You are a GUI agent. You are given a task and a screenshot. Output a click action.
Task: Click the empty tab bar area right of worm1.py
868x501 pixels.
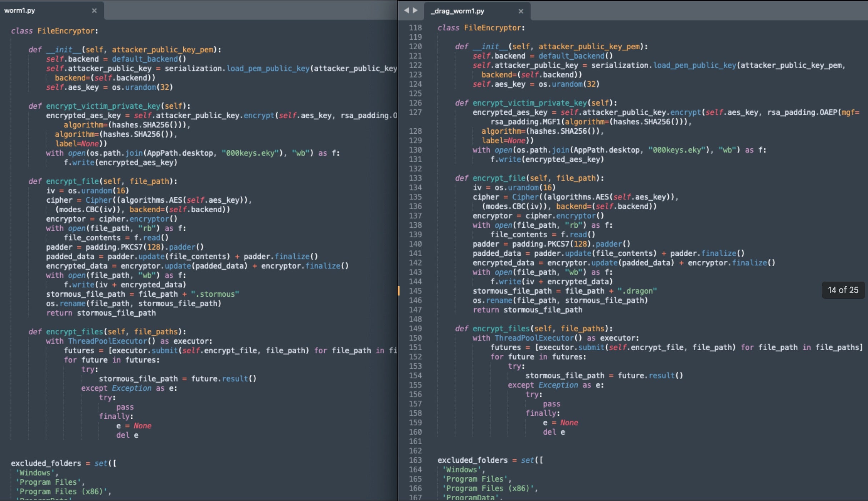[x=250, y=10]
